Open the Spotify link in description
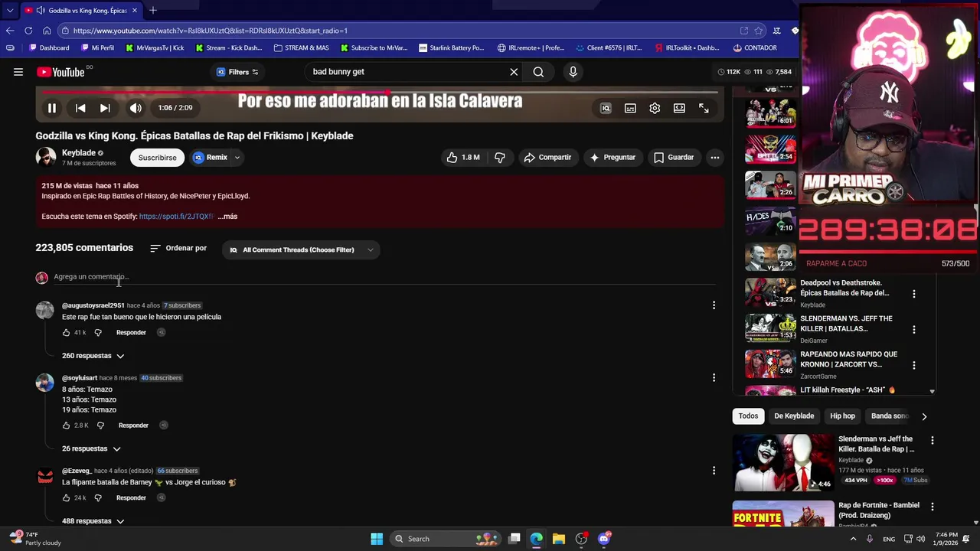The image size is (980, 551). (176, 217)
